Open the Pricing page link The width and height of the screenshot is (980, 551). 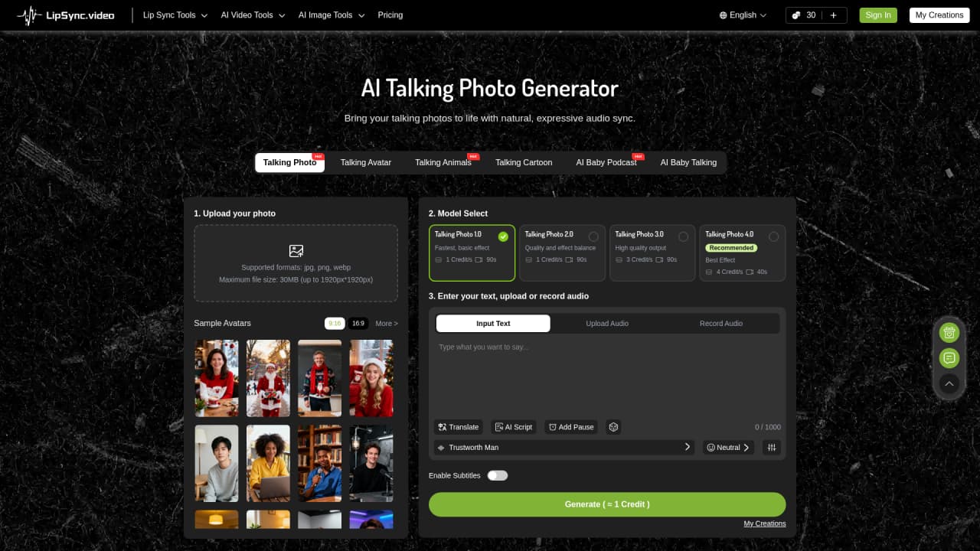(x=390, y=15)
